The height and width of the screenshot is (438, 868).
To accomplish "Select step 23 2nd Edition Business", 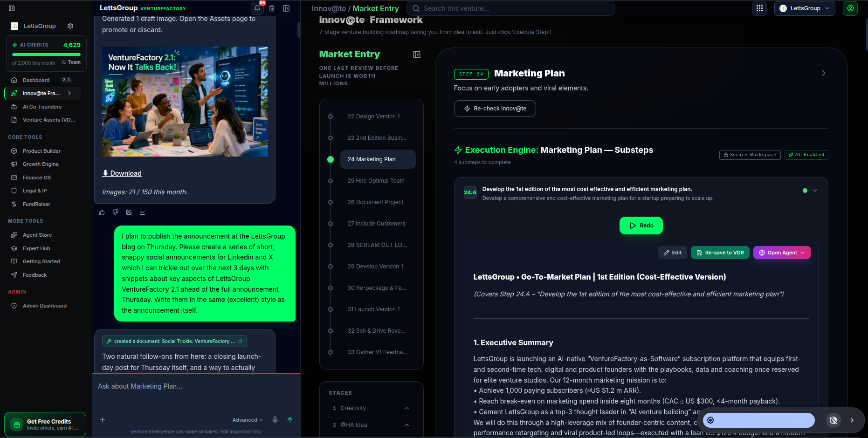I will (x=378, y=138).
